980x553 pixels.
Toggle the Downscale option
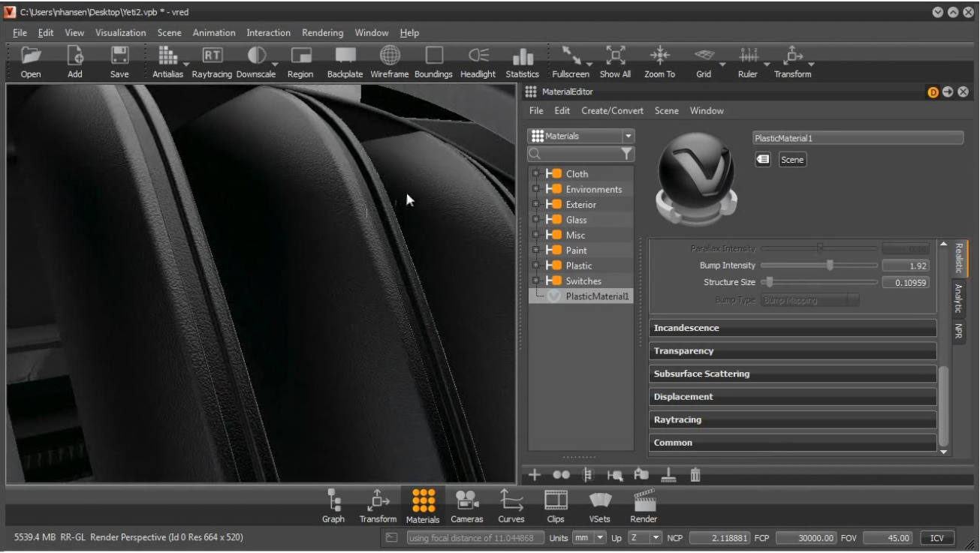(x=257, y=56)
